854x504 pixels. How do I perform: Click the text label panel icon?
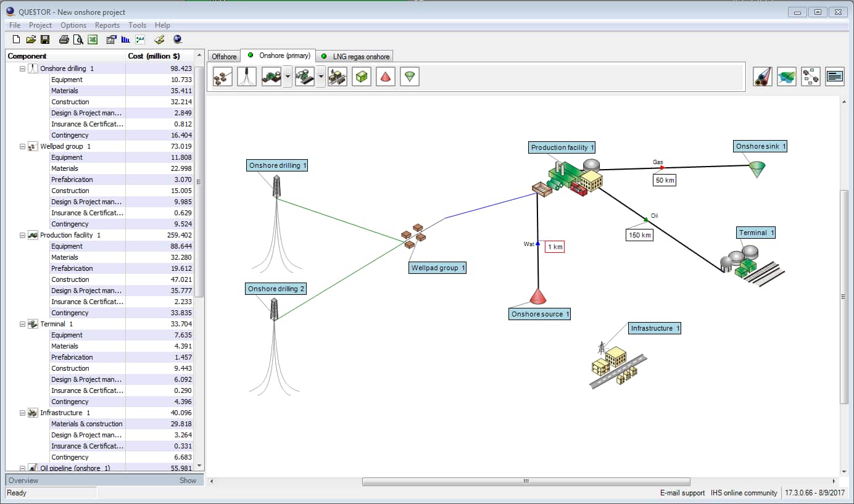[835, 76]
